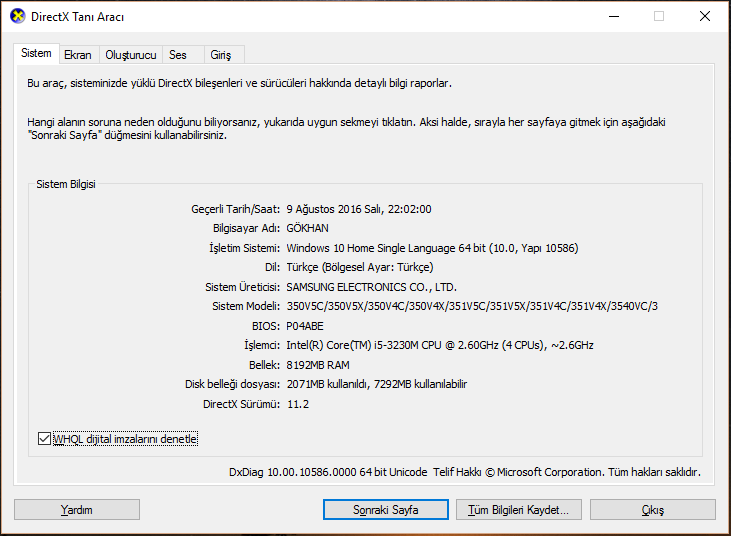
Task: Open the Ekran tab
Action: point(78,55)
